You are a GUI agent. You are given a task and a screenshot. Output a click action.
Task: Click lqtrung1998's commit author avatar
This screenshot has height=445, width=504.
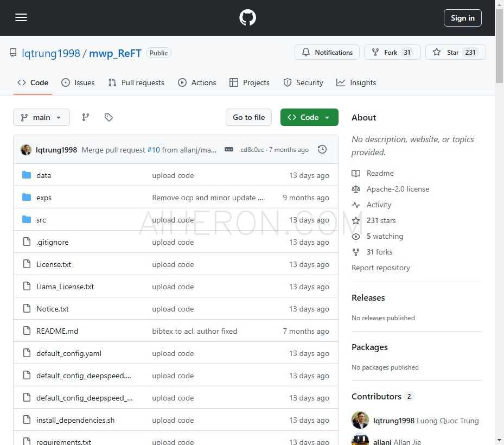pos(26,150)
